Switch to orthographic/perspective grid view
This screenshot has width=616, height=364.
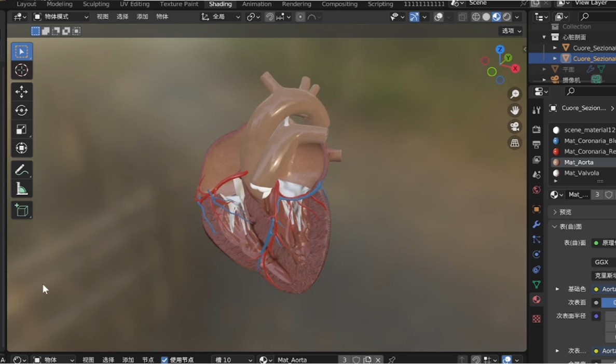coord(515,143)
